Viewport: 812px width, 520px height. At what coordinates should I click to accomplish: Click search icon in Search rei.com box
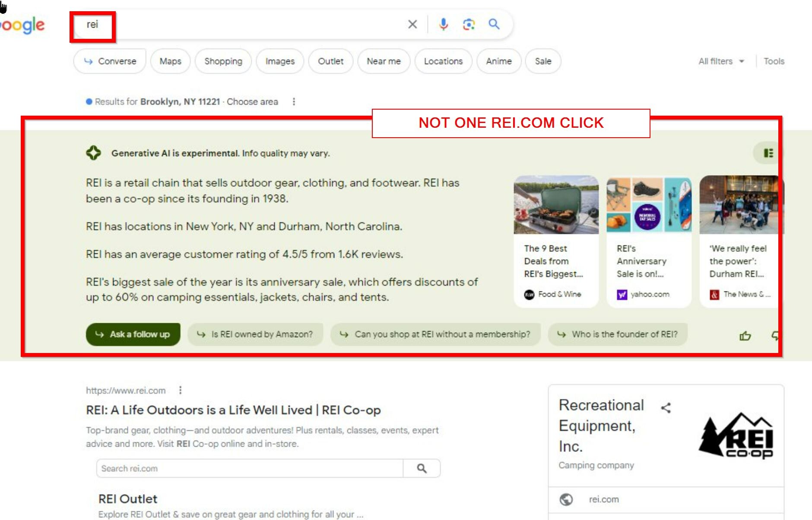point(422,468)
